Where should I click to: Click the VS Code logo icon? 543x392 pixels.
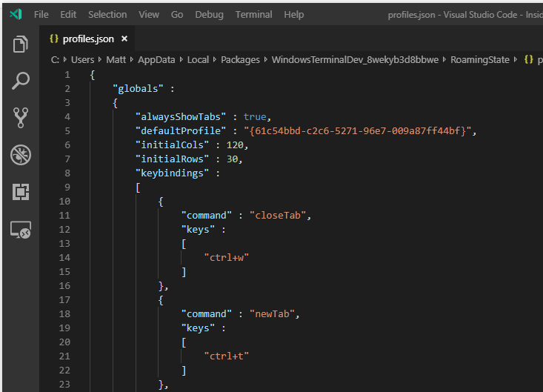(16, 14)
